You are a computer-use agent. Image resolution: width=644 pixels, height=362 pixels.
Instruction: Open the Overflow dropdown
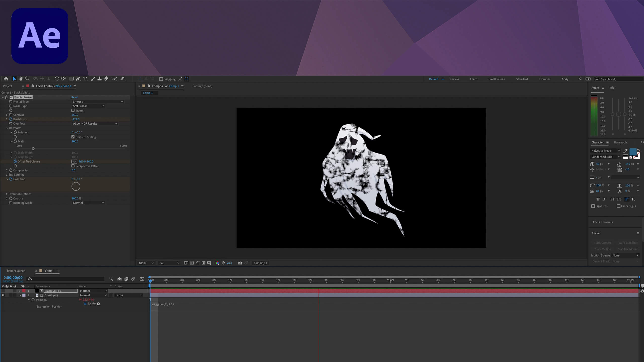coord(95,124)
